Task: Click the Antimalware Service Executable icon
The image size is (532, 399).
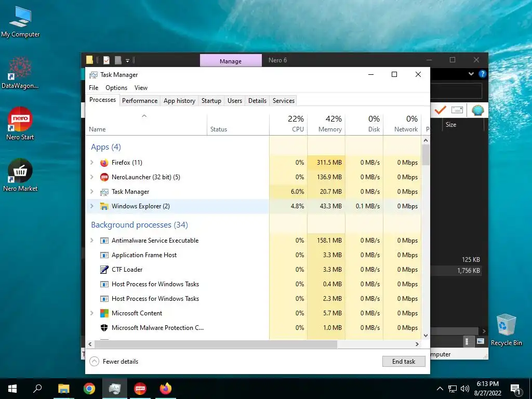Action: tap(104, 241)
